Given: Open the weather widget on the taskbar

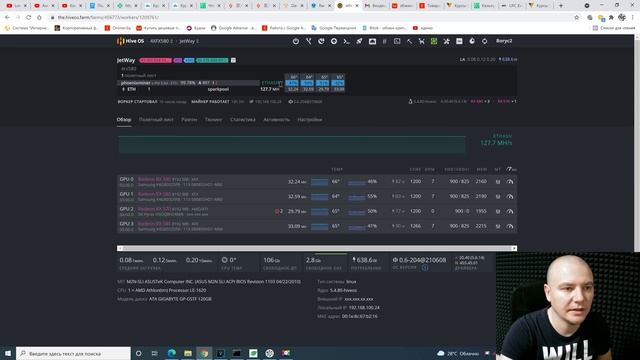Looking at the screenshot, I should click(458, 353).
